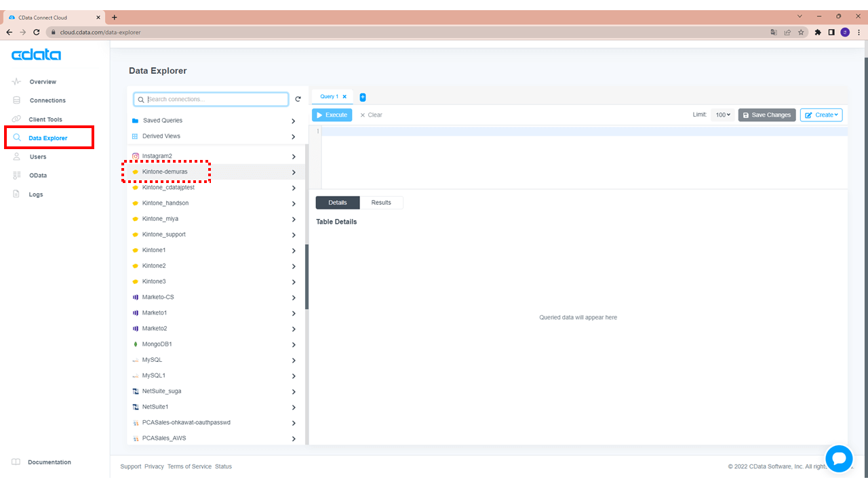Screen dimensions: 868x488
Task: Click the MySQL connection icon
Action: (x=136, y=360)
